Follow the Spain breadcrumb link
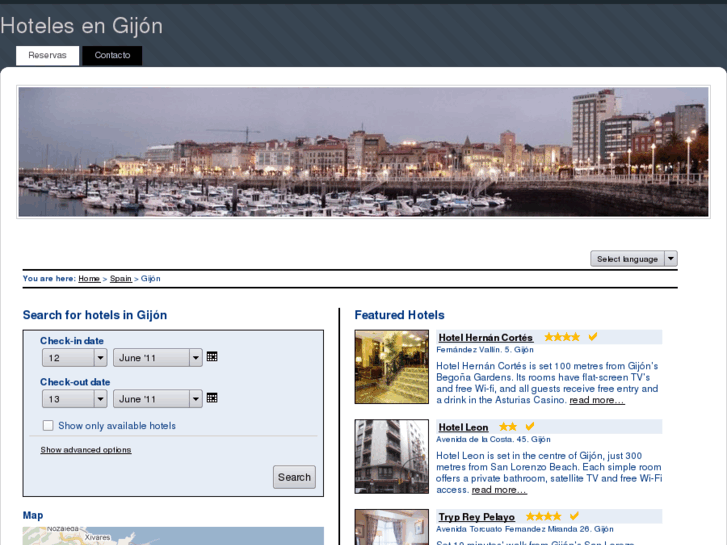Screen dimensions: 727x545 (x=121, y=278)
